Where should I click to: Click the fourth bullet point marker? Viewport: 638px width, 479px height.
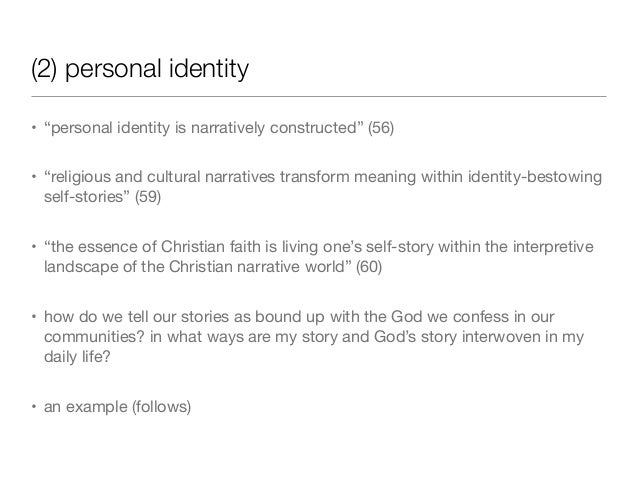click(x=31, y=313)
